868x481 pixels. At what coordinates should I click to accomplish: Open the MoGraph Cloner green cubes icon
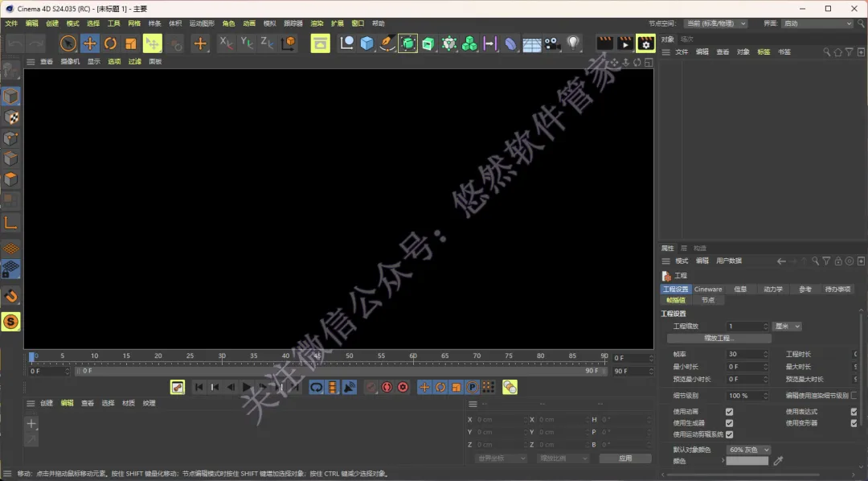(469, 43)
